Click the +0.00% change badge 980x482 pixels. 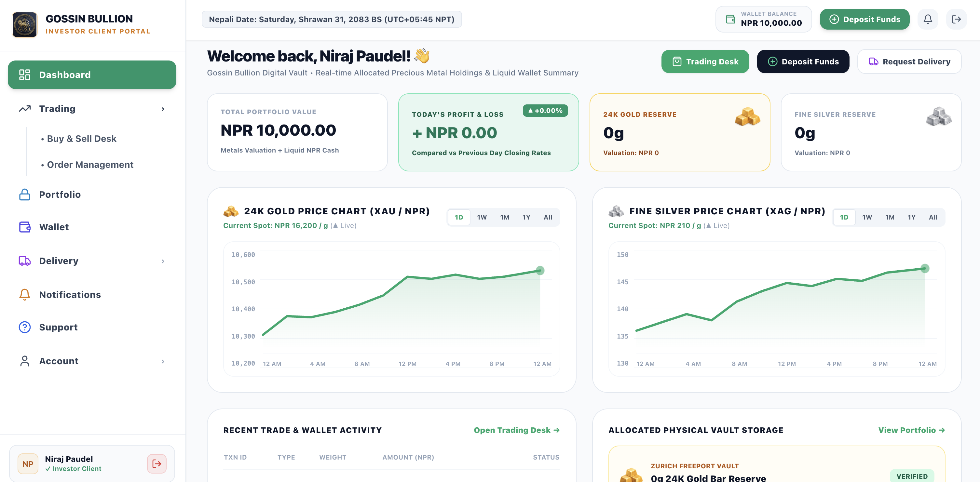click(545, 110)
